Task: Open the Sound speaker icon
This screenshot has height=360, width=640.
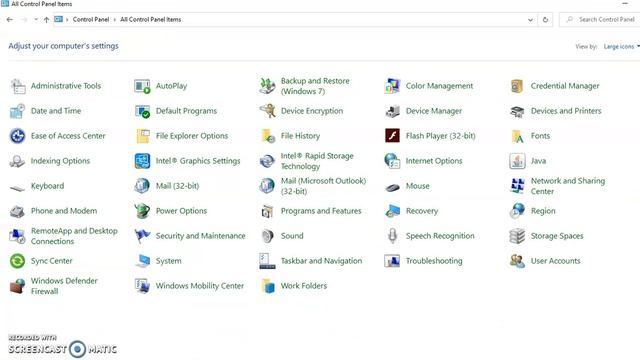Action: tap(267, 236)
